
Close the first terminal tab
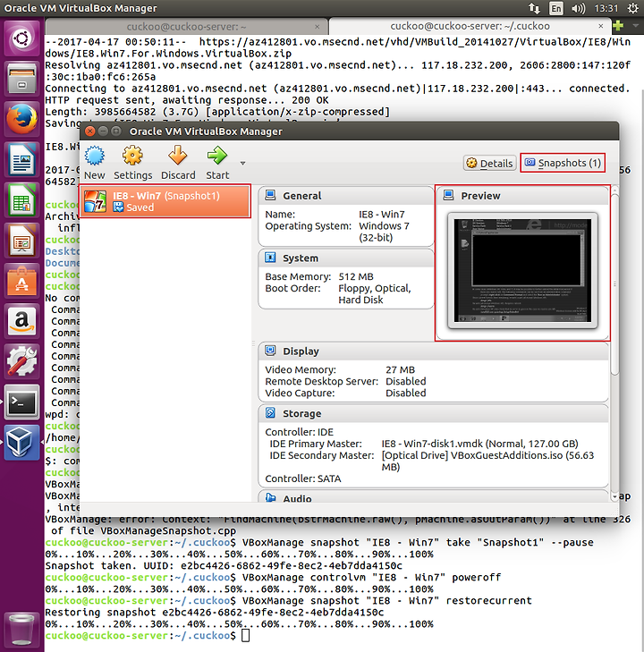click(x=318, y=27)
